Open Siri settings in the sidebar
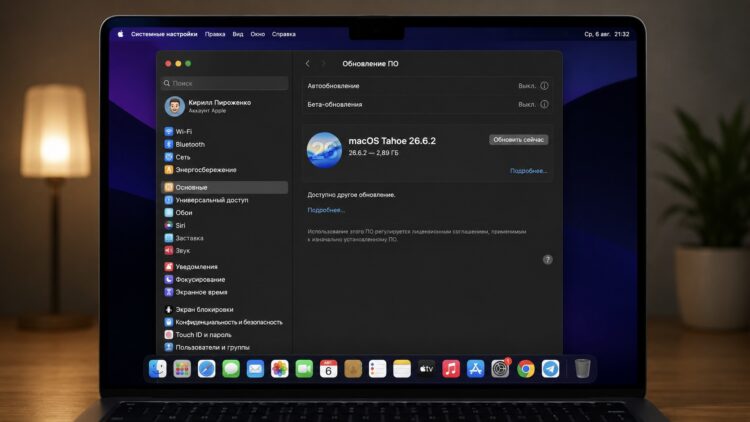Viewport: 750px width, 422px height. click(225, 225)
